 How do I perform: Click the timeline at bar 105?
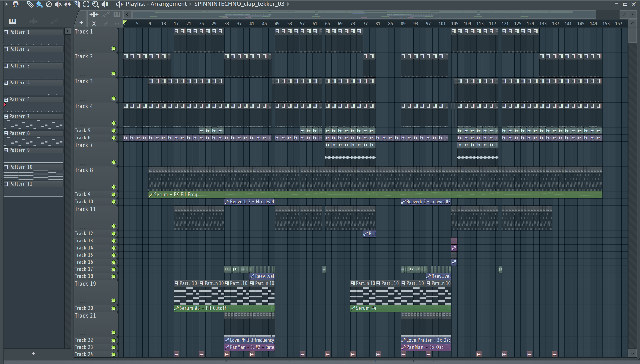click(x=454, y=24)
